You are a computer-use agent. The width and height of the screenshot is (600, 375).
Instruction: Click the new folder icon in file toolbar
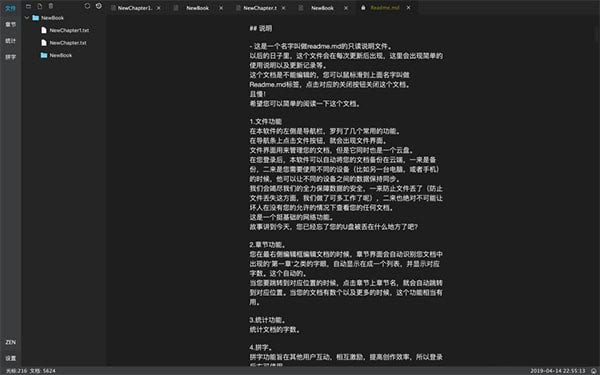point(28,6)
